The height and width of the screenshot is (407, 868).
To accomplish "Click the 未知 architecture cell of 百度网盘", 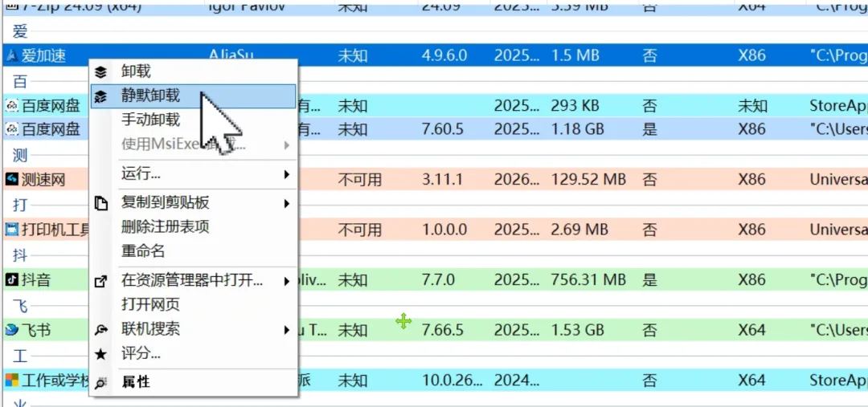I will 752,105.
